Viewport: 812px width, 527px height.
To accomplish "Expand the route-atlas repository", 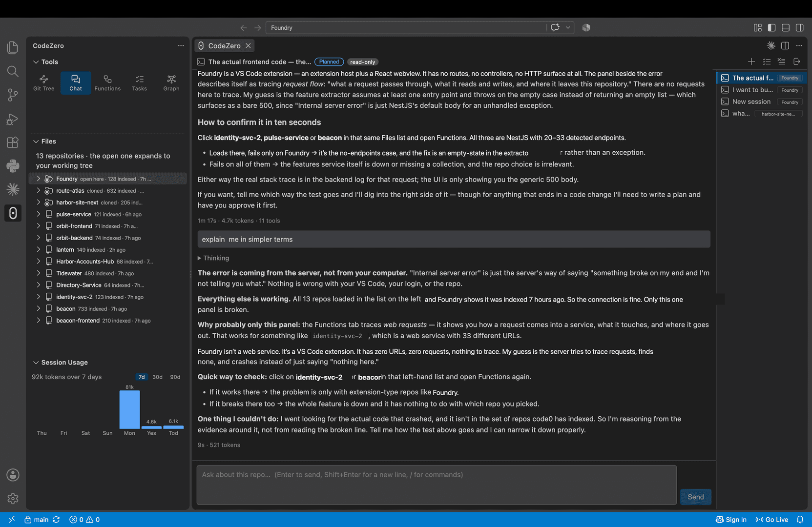I will (39, 191).
